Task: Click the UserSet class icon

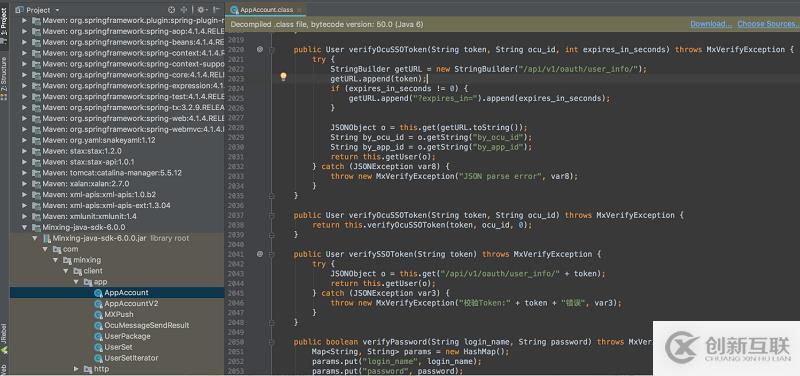Action: [98, 347]
